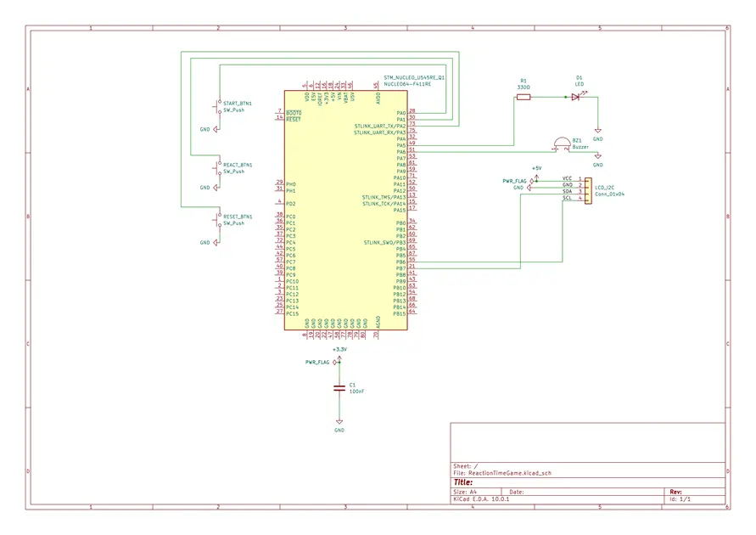Click the GND arrow beside the LCD connector
Screen dimensions: 756x535
tap(529, 187)
